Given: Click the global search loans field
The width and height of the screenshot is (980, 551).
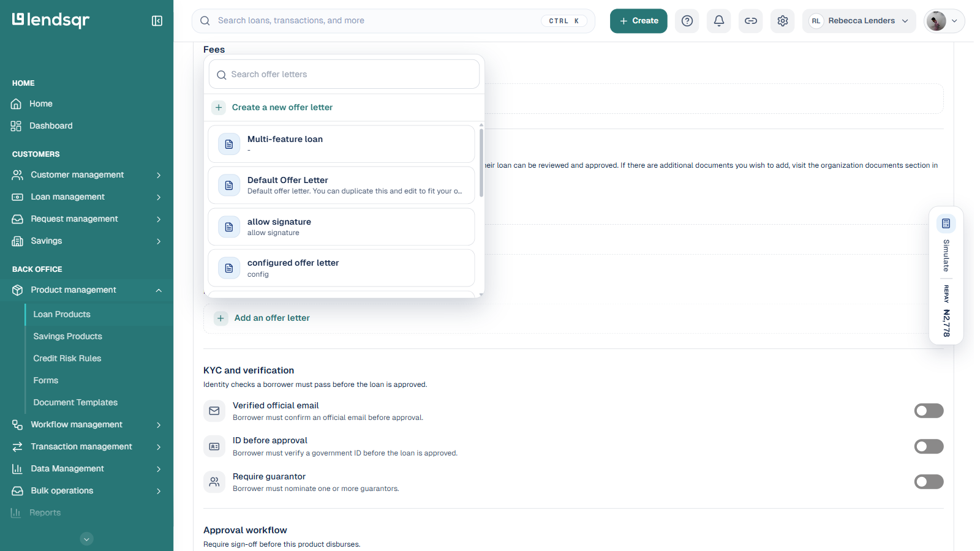Looking at the screenshot, I should pos(393,21).
